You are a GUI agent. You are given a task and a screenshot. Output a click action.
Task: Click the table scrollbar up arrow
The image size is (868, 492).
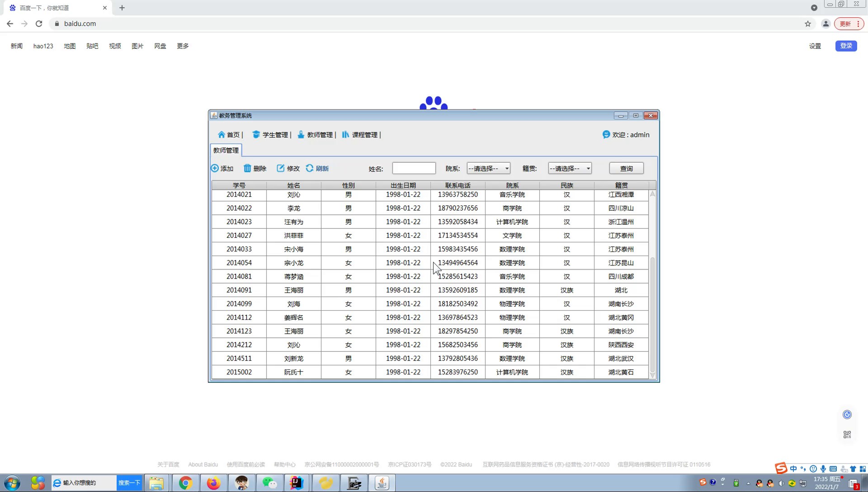tap(652, 194)
